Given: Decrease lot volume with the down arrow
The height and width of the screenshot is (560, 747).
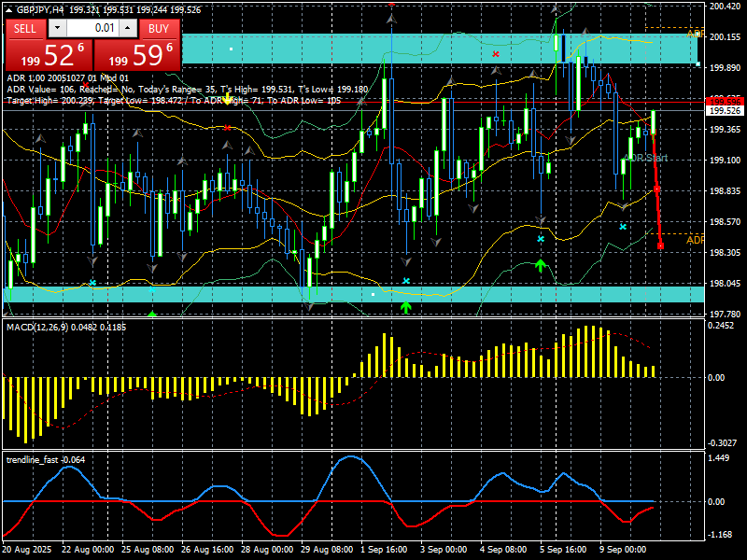Looking at the screenshot, I should (57, 28).
